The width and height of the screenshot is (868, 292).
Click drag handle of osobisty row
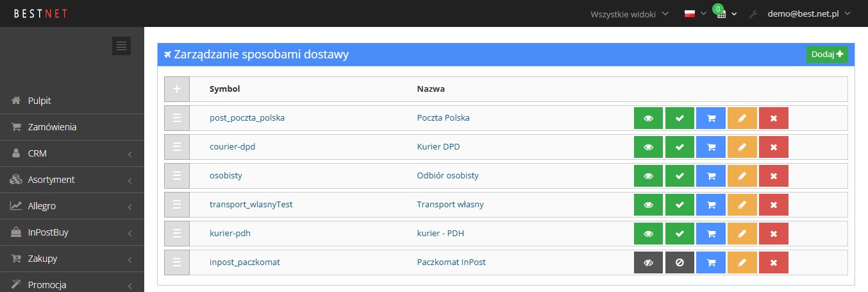coord(177,176)
